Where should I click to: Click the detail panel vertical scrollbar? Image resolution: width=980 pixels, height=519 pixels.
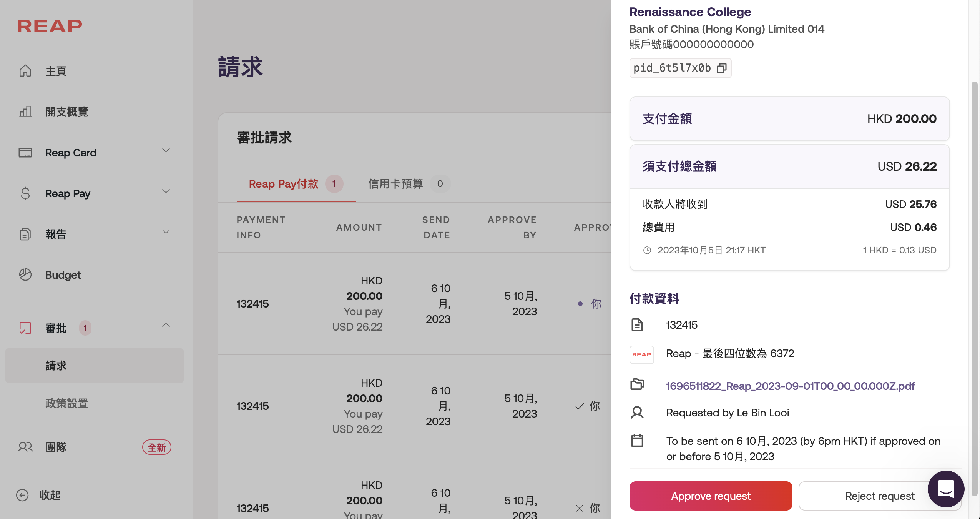pyautogui.click(x=974, y=288)
